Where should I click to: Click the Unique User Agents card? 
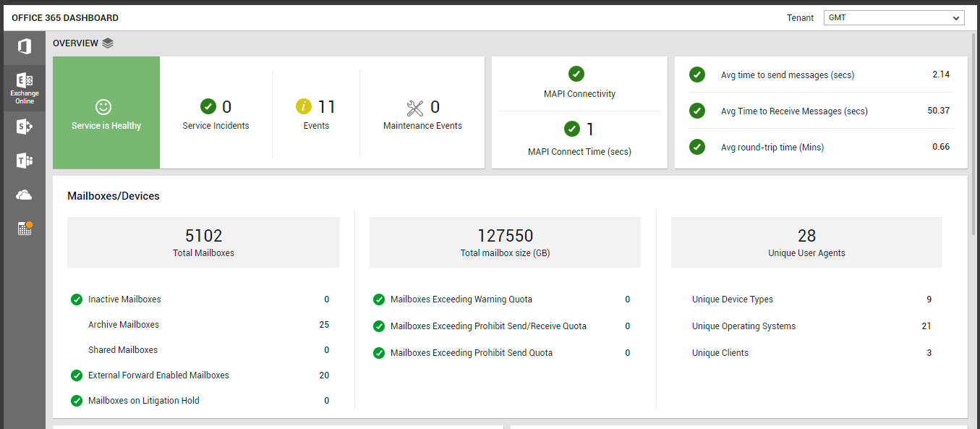coord(806,242)
